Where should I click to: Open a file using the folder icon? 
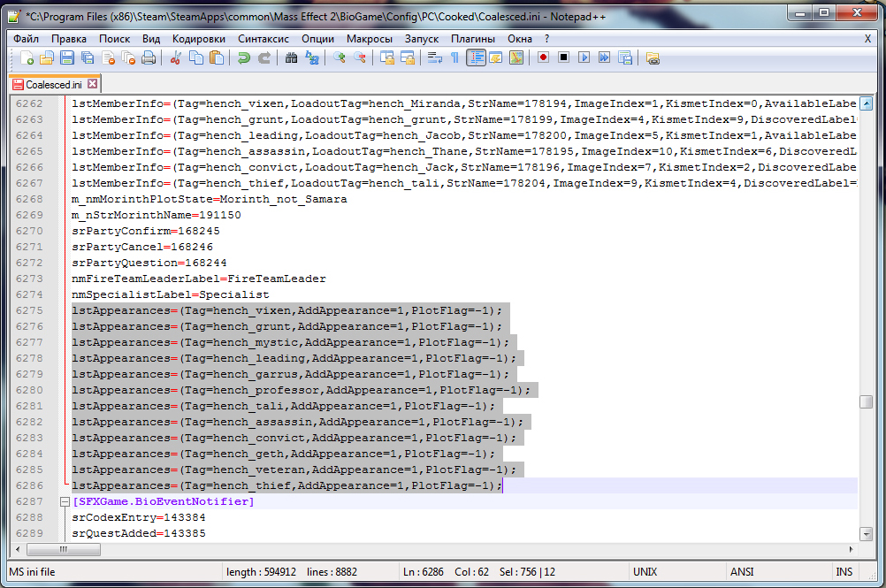(x=46, y=57)
